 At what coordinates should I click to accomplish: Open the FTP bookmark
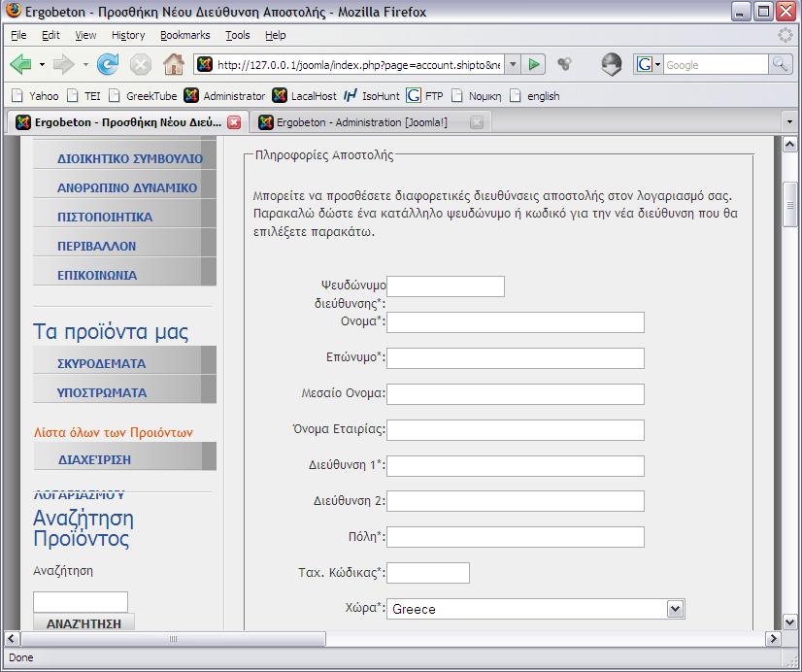(x=424, y=95)
